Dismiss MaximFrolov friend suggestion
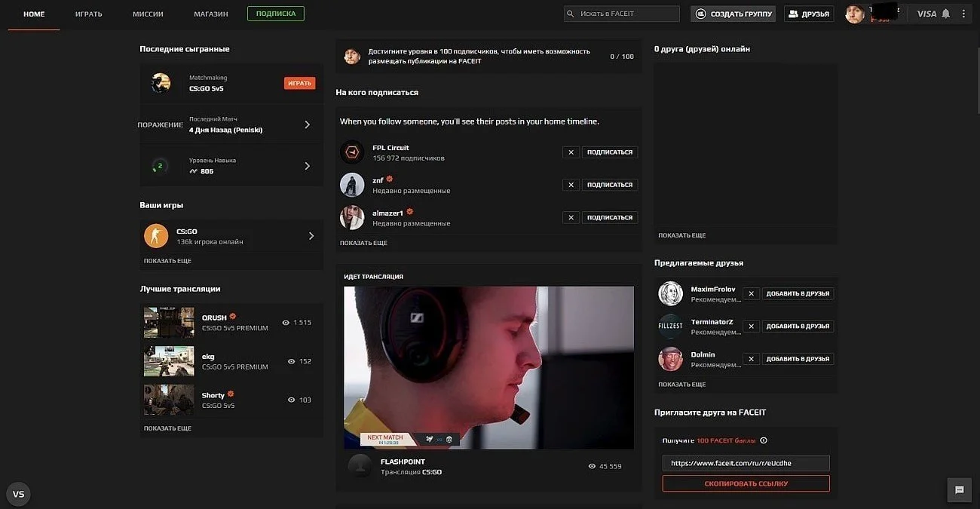Image resolution: width=980 pixels, height=509 pixels. 751,294
